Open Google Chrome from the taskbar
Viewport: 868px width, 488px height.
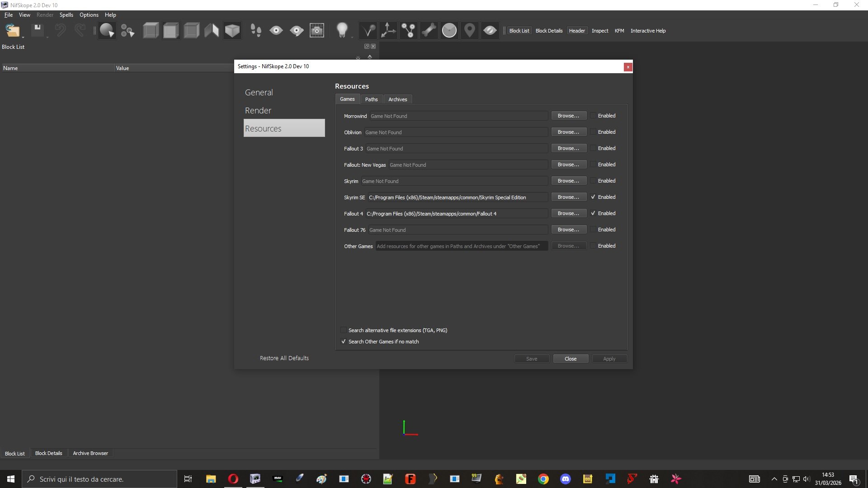click(543, 479)
